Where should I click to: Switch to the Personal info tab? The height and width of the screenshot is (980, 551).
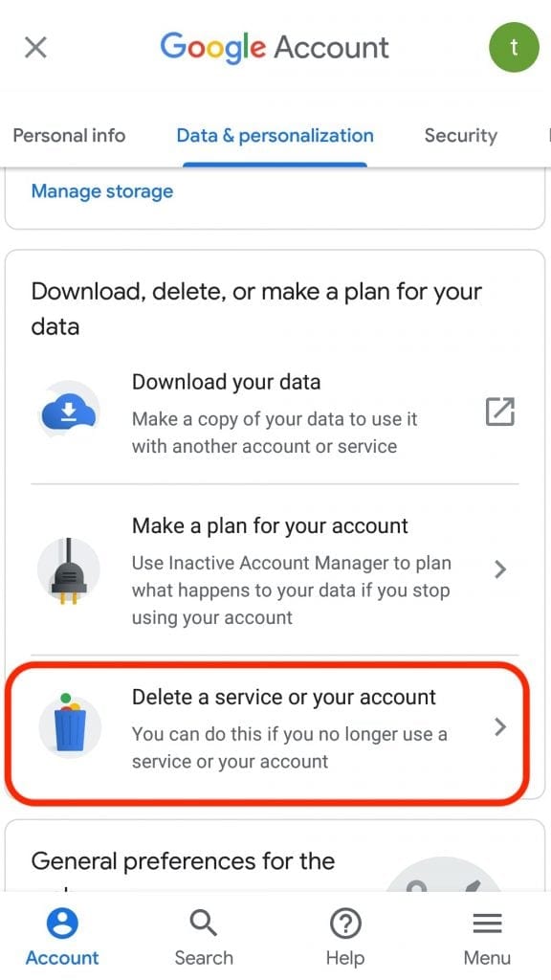click(69, 136)
